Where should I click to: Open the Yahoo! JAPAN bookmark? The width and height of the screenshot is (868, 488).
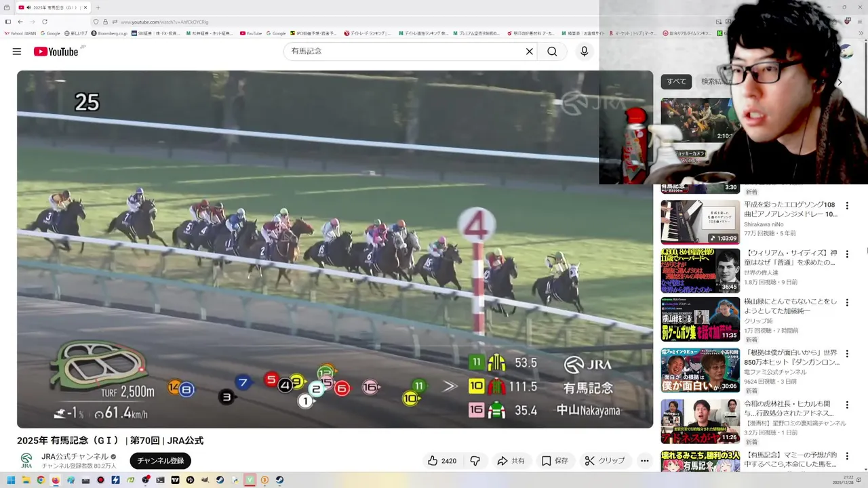(20, 33)
